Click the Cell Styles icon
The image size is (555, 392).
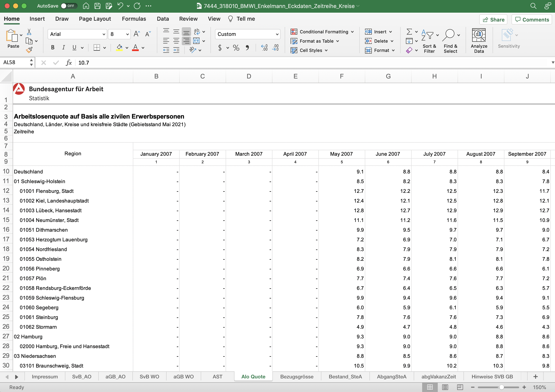311,50
